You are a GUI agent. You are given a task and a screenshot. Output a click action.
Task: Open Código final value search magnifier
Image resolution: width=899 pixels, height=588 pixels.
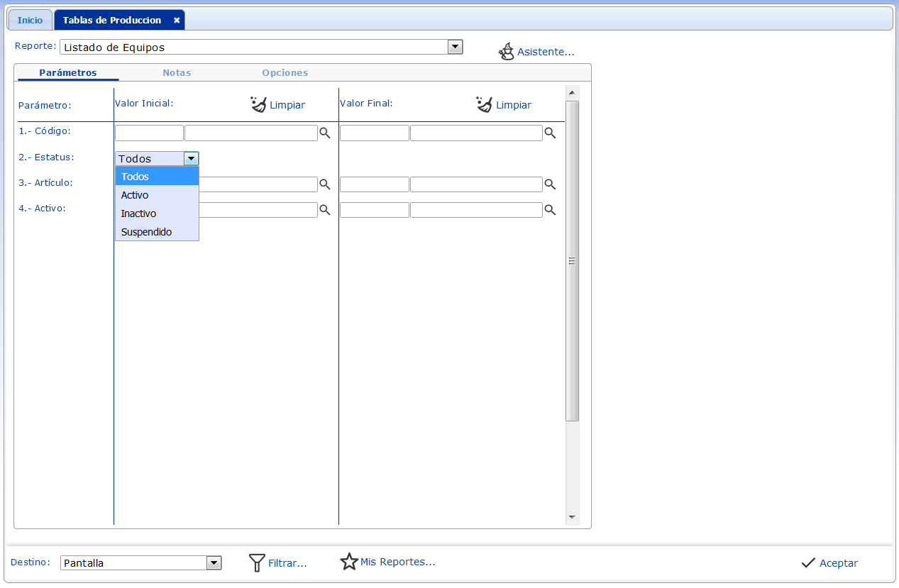550,133
